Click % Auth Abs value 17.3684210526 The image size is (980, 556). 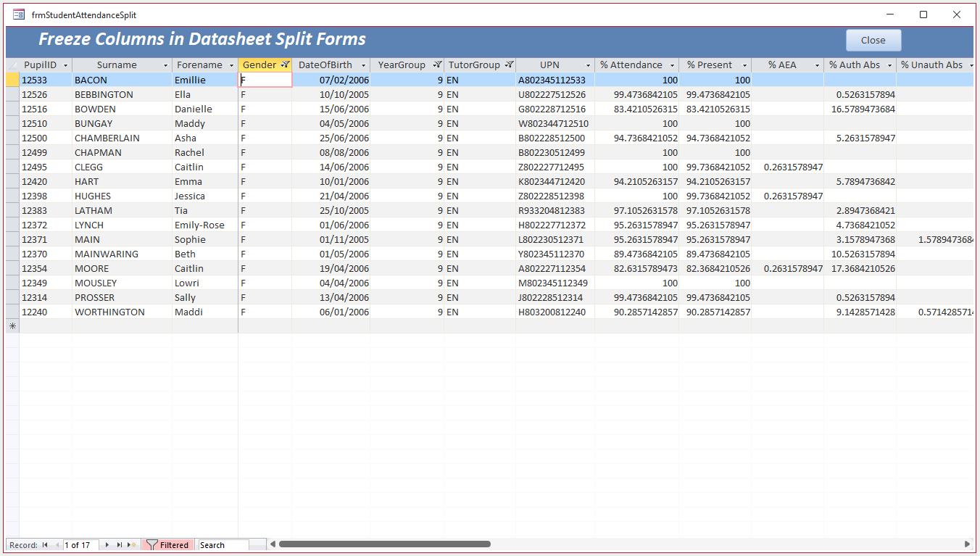click(x=860, y=268)
